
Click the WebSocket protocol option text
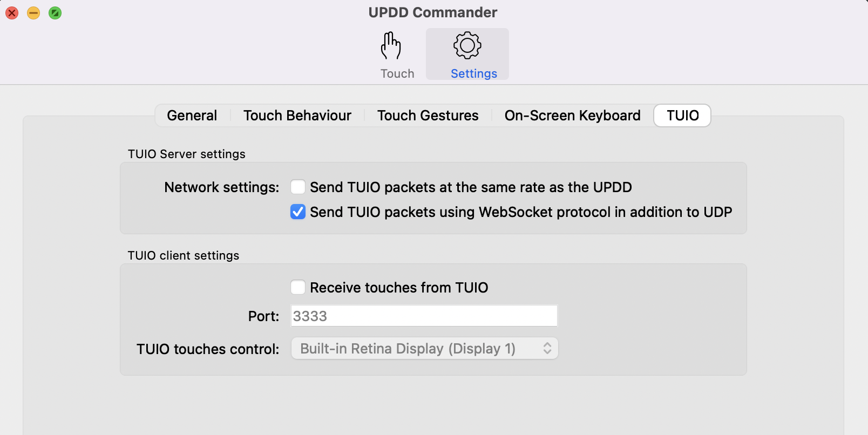click(521, 212)
